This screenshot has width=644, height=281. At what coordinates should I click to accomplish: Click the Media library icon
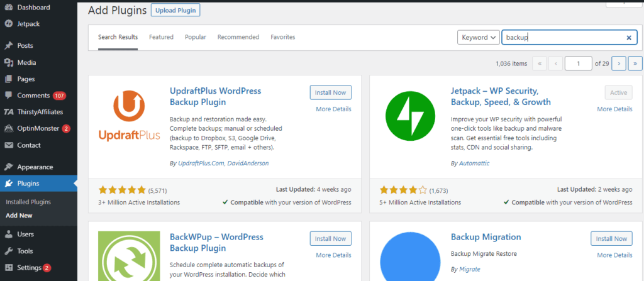point(8,62)
